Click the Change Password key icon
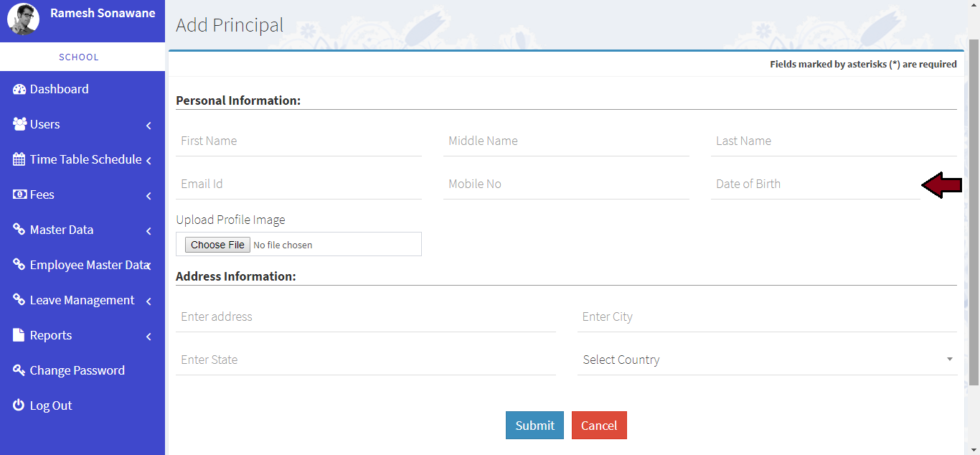 [19, 370]
